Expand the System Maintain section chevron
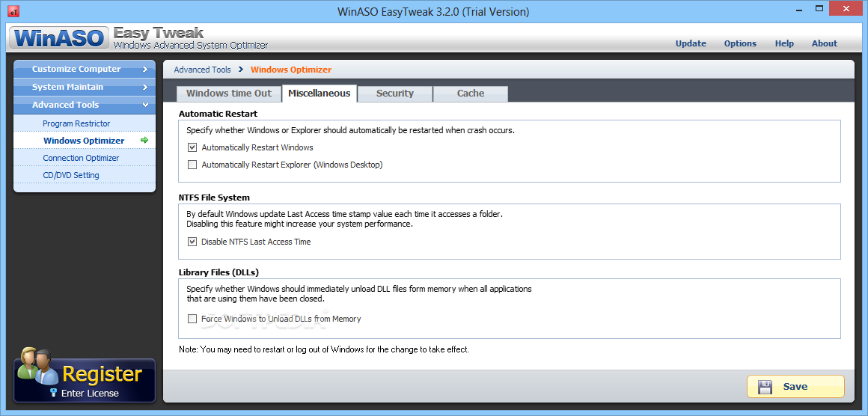 144,87
